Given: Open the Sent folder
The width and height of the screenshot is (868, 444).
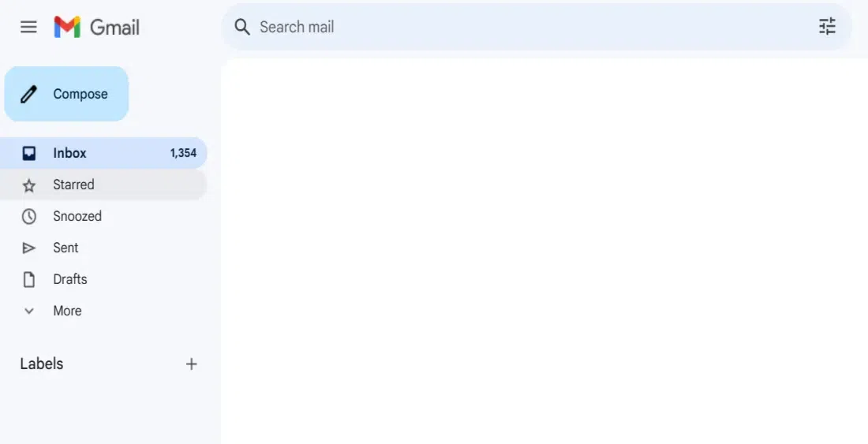Looking at the screenshot, I should [103, 248].
